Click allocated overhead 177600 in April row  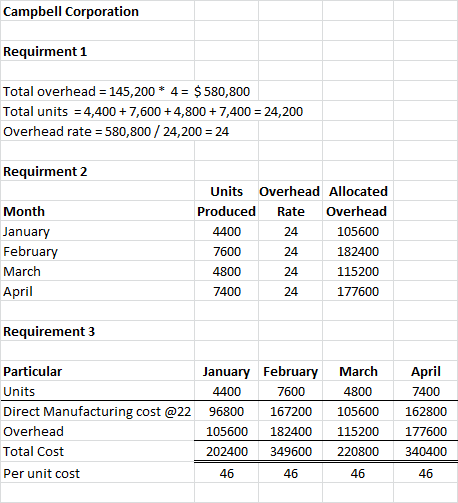click(358, 292)
